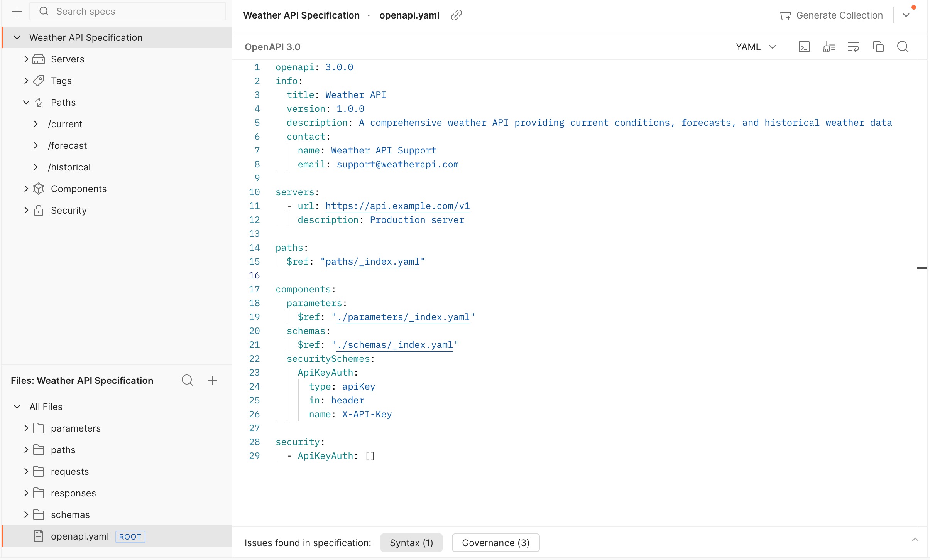Search files in Weather API Specification
Viewport: 930px width, 560px height.
[x=187, y=380]
